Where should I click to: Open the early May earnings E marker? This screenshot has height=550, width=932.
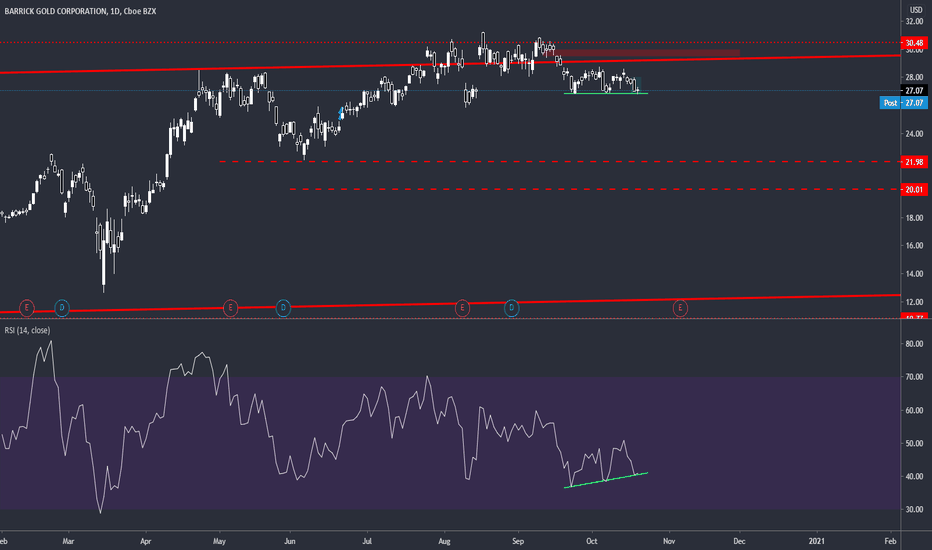click(230, 308)
